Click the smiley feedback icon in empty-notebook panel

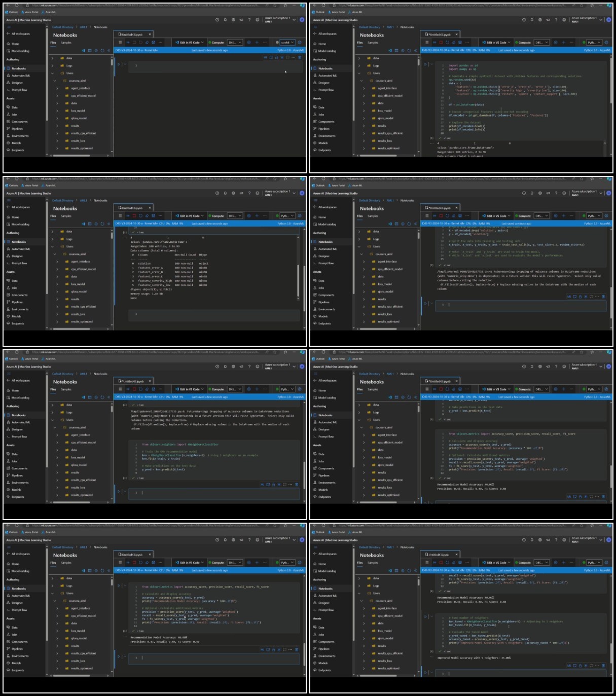258,20
